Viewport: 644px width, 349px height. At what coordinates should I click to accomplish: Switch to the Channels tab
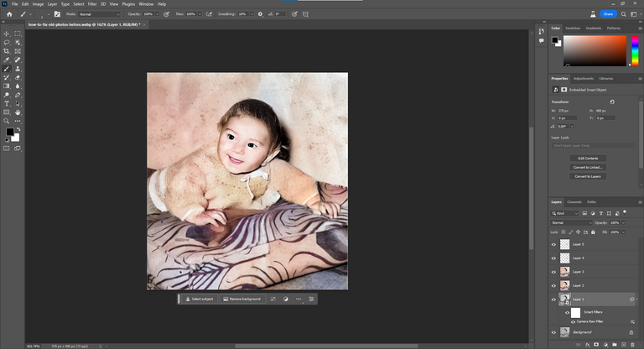point(574,202)
